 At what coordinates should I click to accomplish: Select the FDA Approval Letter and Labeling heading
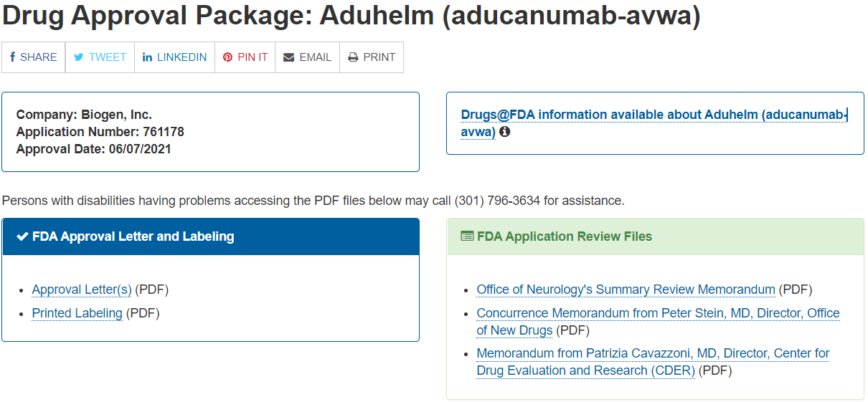133,236
